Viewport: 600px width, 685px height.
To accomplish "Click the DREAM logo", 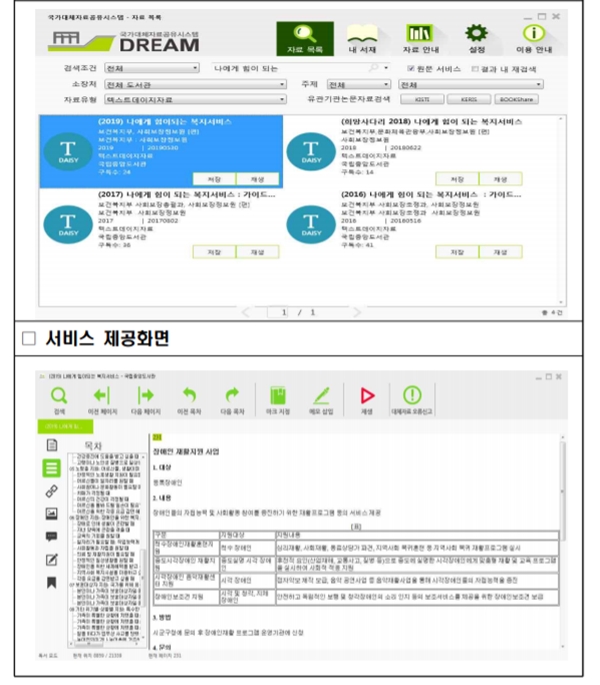I will tap(124, 42).
